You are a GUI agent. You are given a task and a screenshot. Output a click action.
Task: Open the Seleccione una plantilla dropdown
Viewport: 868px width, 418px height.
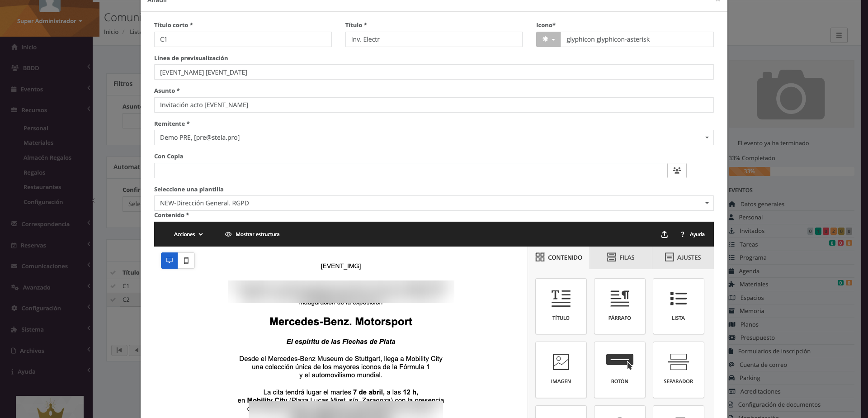click(434, 203)
